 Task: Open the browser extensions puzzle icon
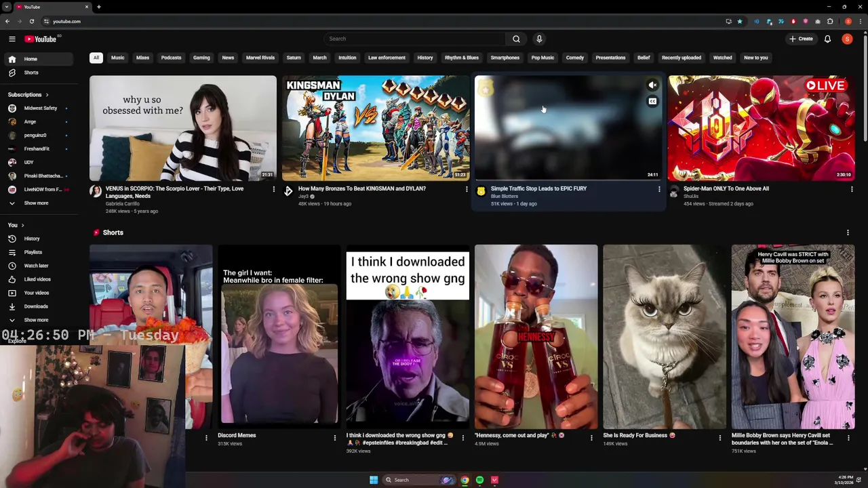[830, 21]
